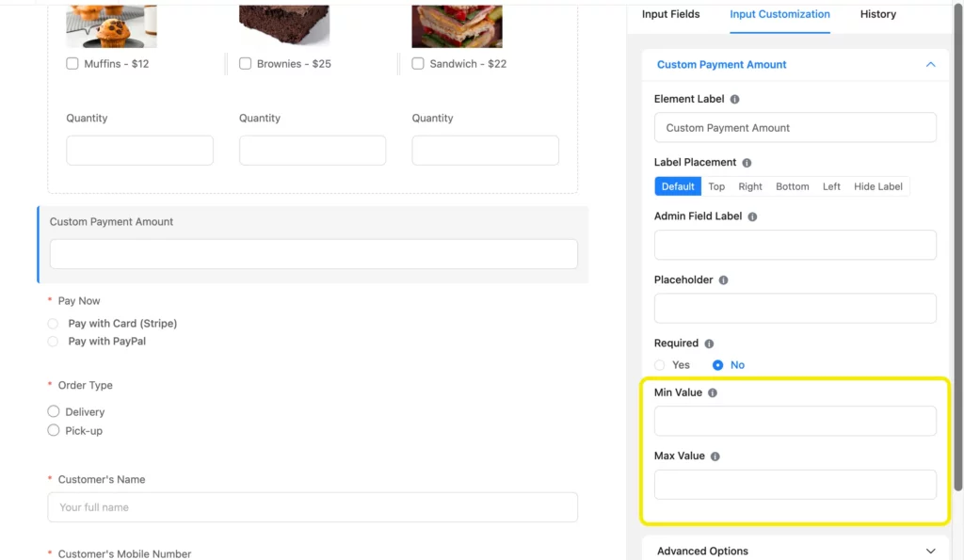Click the Brownies product image
Screen dimensions: 964x560
(284, 26)
